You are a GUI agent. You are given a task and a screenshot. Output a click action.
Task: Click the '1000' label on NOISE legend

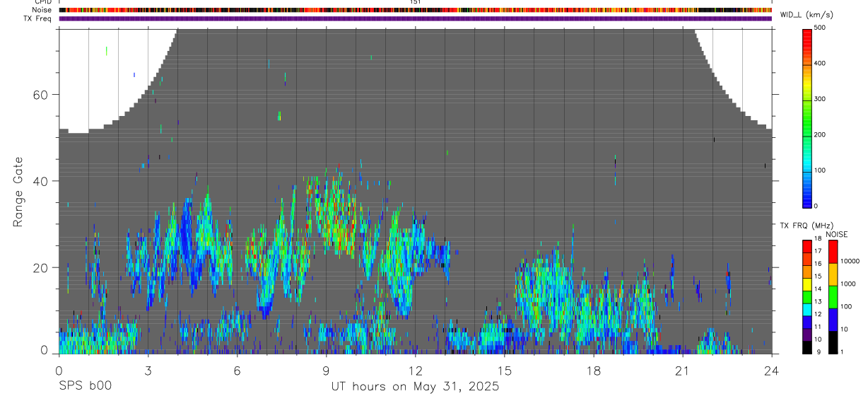coord(848,284)
